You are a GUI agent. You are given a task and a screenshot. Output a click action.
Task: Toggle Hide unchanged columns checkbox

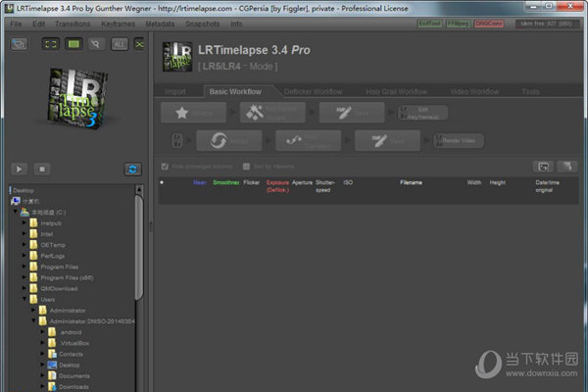[165, 167]
